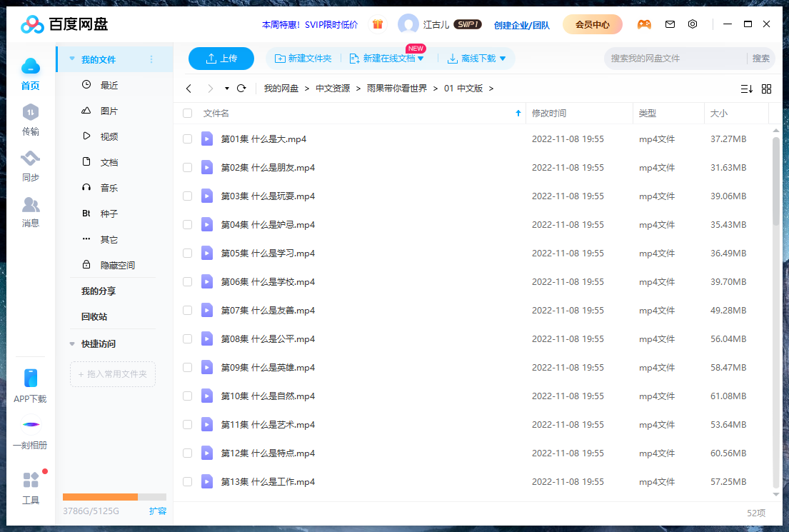The height and width of the screenshot is (532, 789).
Task: Open the 同步 sync icon
Action: click(31, 158)
